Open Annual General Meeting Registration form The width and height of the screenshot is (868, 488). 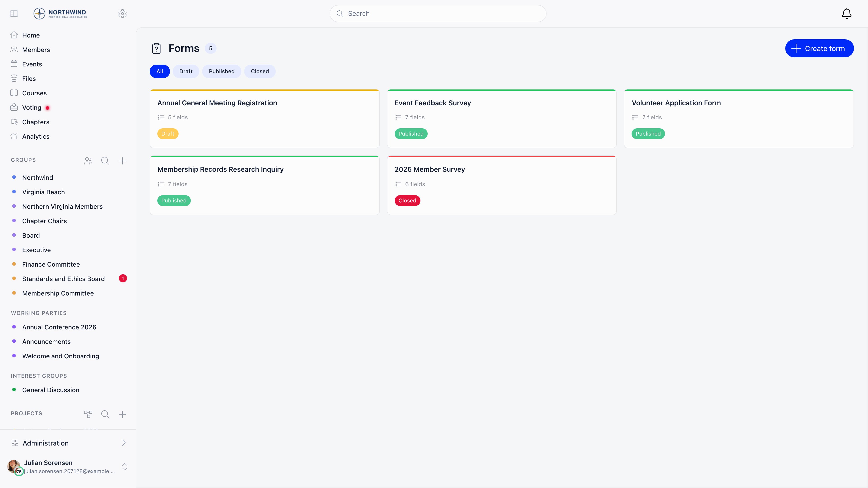(264, 119)
